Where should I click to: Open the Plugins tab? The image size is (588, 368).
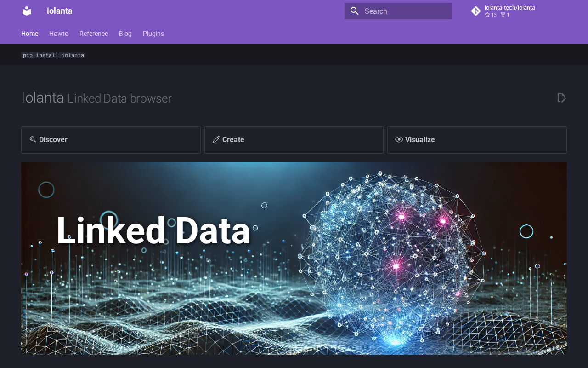(153, 34)
